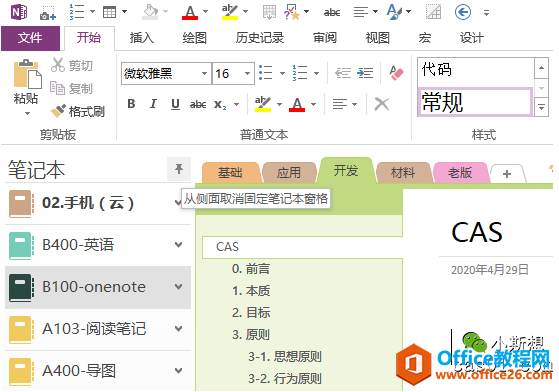The image size is (559, 392).
Task: Switch to the 历史记录 History tab
Action: pos(260,38)
